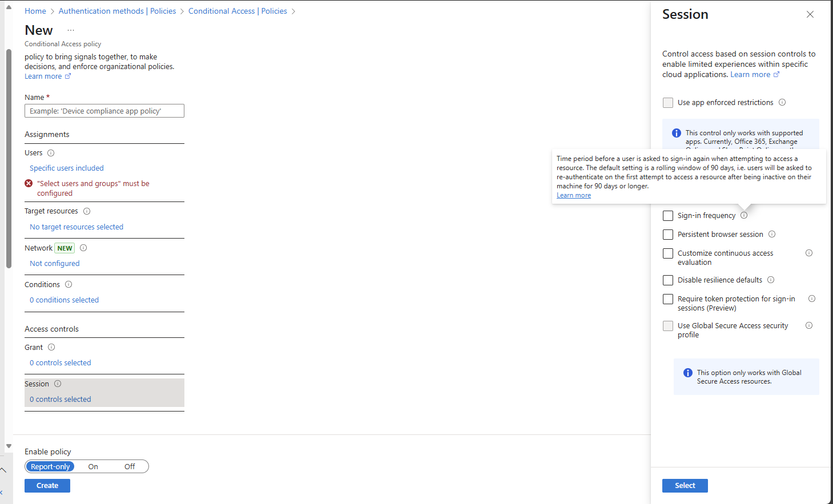Click the ellipsis next to the New policy title
833x504 pixels.
tap(70, 30)
